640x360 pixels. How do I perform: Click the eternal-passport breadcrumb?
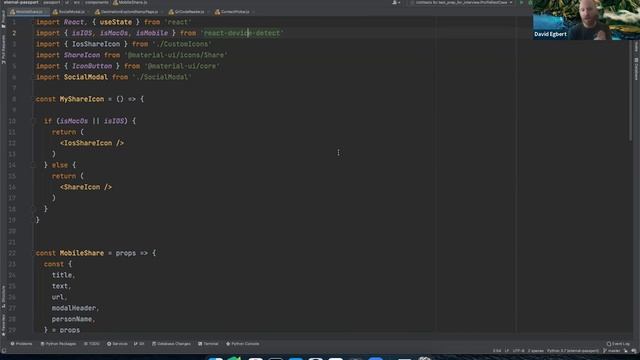(x=21, y=2)
